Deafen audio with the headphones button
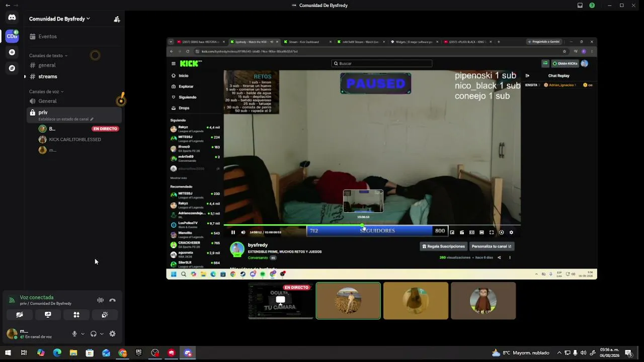 [93, 334]
